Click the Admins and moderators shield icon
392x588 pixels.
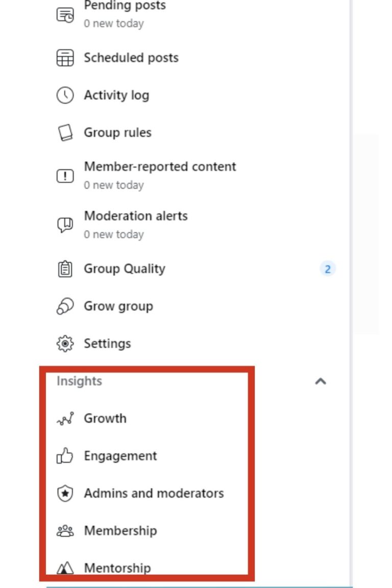point(65,493)
